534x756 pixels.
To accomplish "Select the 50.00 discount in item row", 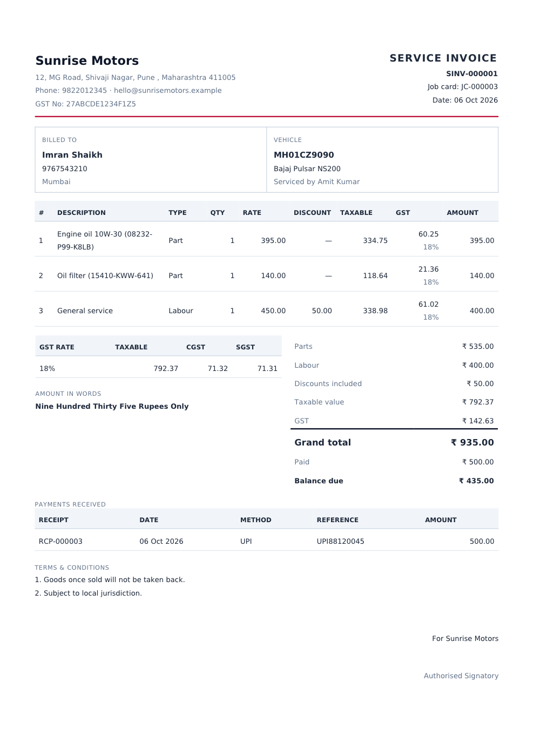I will click(x=322, y=310).
